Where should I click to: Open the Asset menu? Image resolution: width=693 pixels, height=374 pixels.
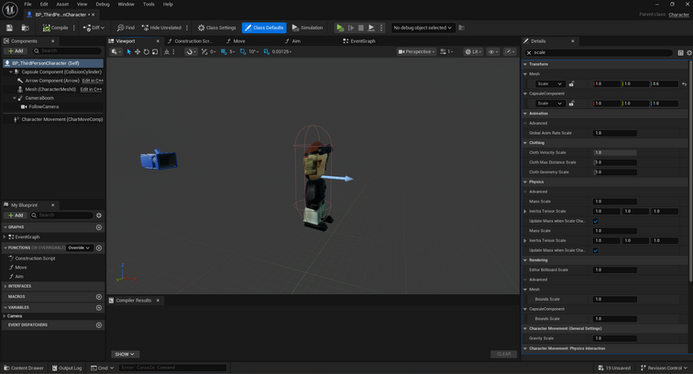[x=62, y=4]
